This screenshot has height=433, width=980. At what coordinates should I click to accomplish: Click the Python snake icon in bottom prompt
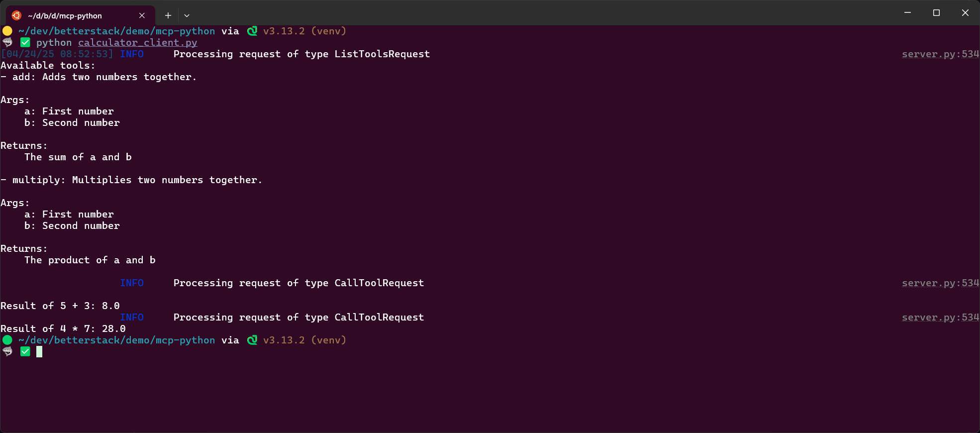[252, 340]
